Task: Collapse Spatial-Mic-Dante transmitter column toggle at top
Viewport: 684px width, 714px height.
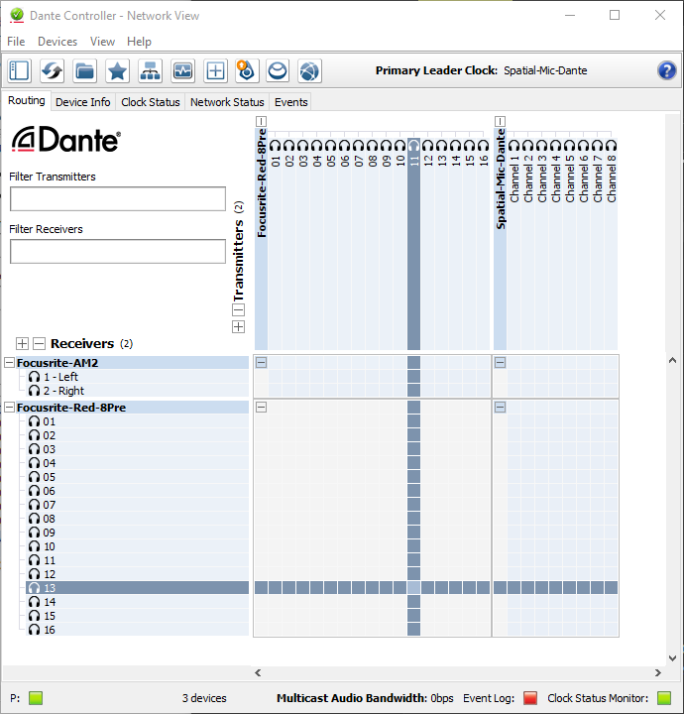Action: click(500, 122)
